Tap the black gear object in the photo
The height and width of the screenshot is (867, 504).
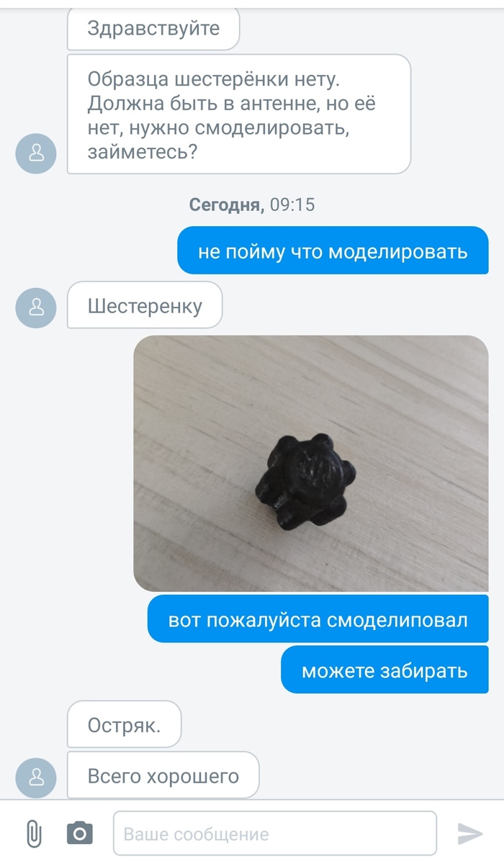[x=305, y=478]
